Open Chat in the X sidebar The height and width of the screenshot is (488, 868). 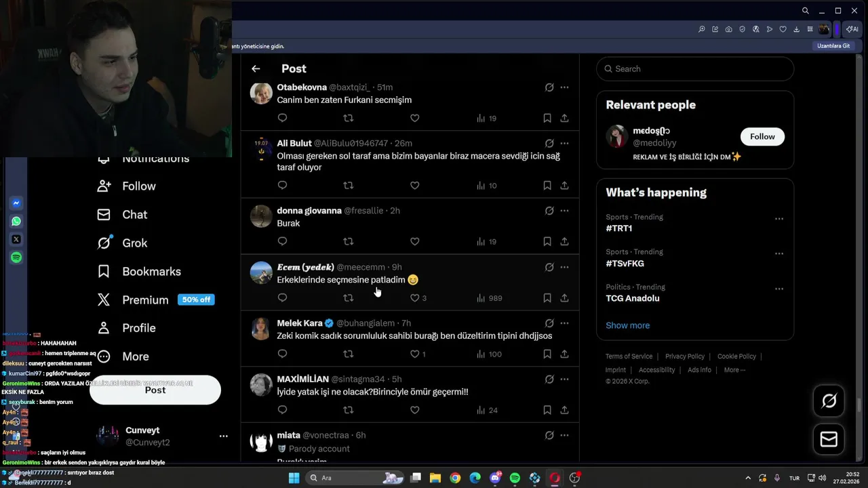[122, 214]
